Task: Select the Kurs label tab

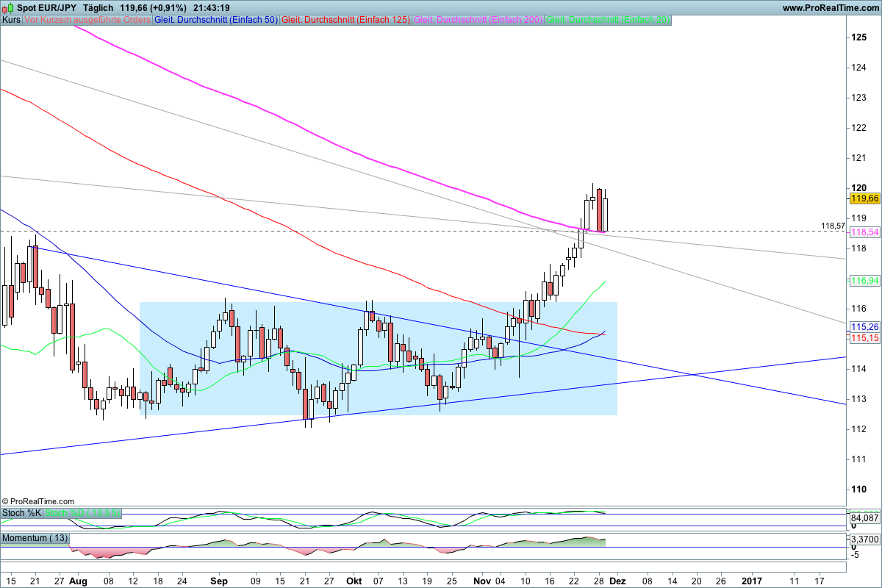Action: [11, 21]
